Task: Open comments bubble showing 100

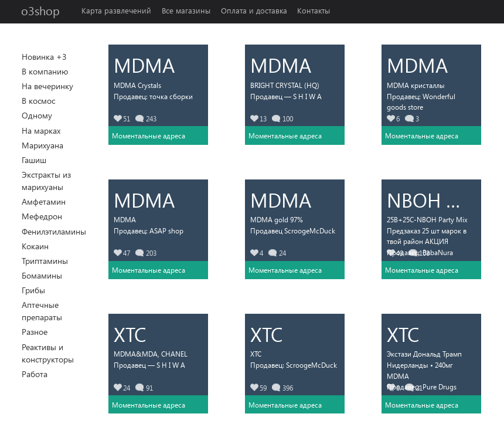Action: tap(276, 119)
